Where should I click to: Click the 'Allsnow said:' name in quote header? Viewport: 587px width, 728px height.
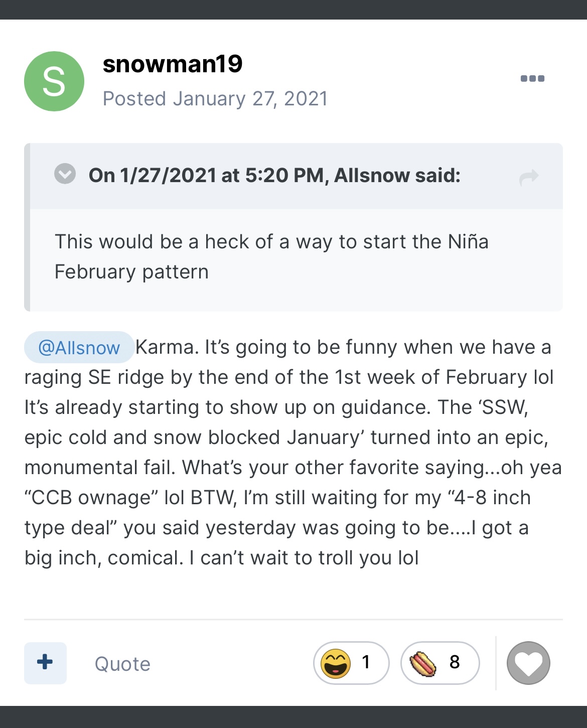[396, 176]
